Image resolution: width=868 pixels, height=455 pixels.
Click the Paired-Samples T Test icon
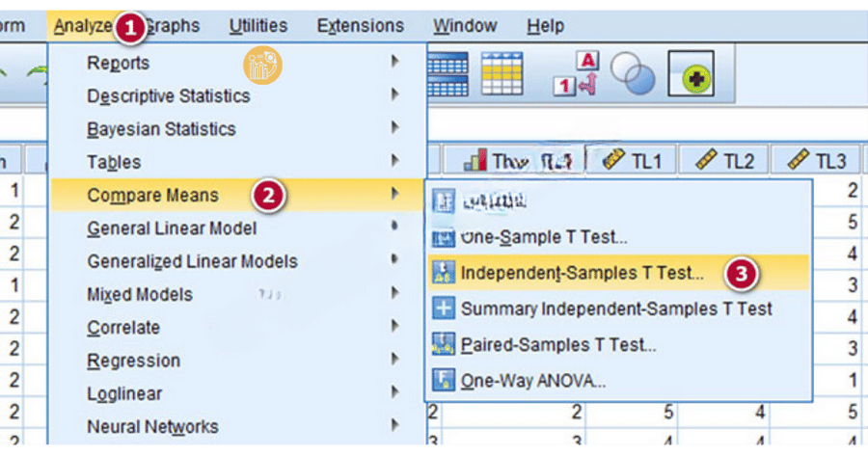444,344
